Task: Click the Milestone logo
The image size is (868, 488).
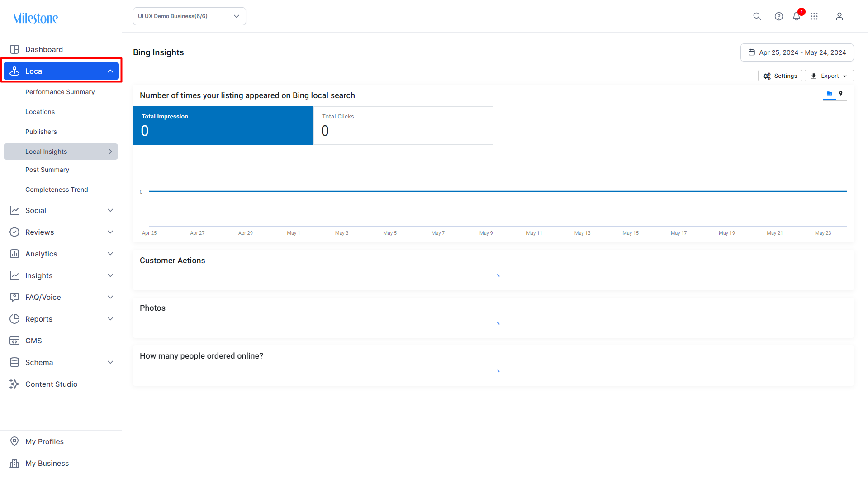Action: (35, 18)
